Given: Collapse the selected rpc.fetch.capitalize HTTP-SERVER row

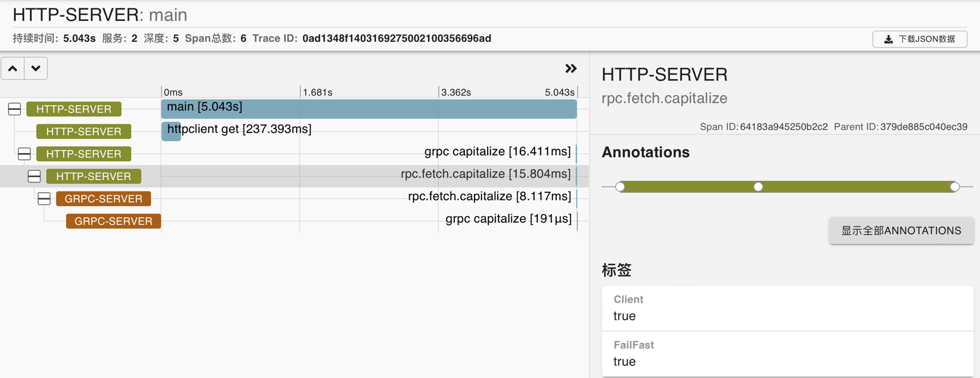Looking at the screenshot, I should [34, 176].
